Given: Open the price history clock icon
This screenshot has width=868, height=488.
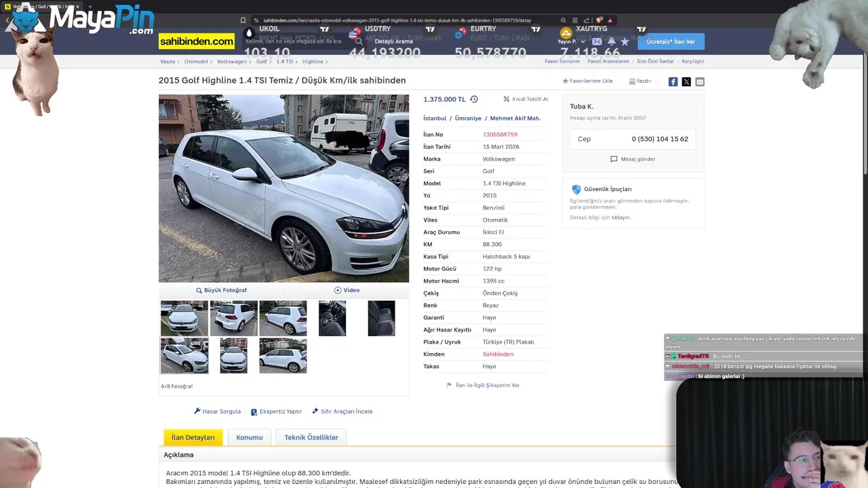Looking at the screenshot, I should pyautogui.click(x=474, y=99).
